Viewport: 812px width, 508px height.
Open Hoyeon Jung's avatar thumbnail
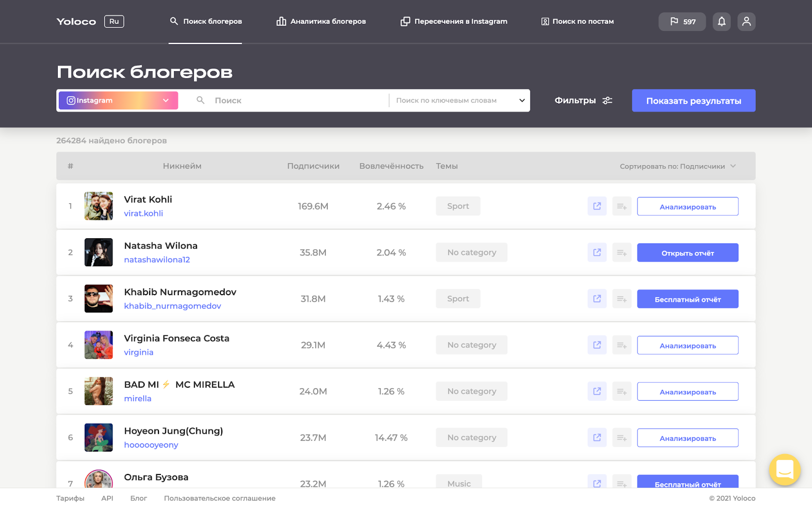tap(98, 437)
